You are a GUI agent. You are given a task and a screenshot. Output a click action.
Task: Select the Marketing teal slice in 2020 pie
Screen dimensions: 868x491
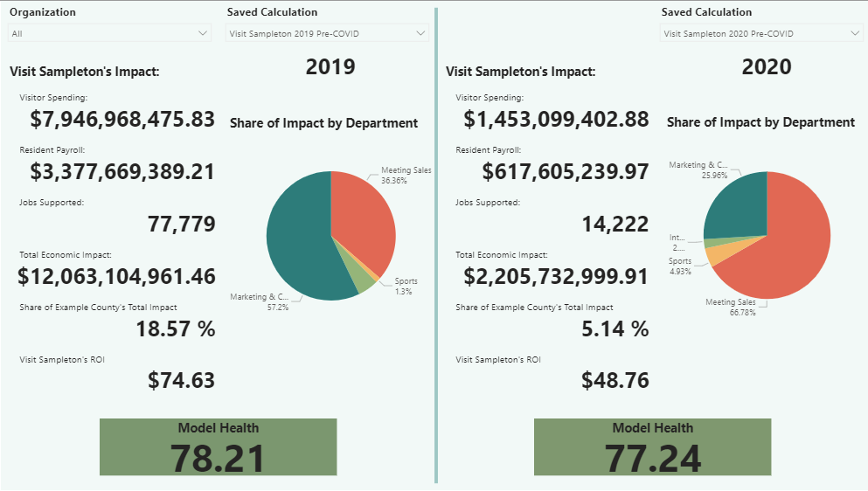point(739,208)
